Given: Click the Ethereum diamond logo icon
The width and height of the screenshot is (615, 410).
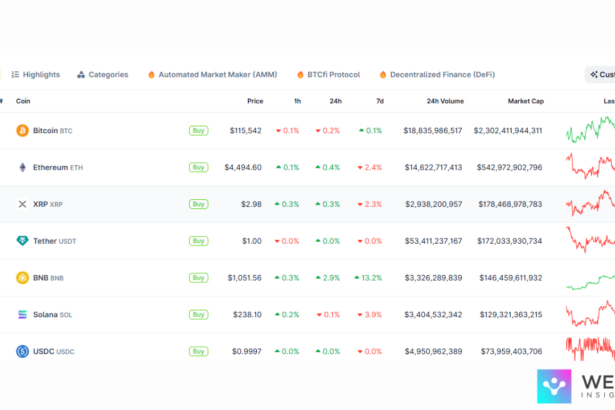Looking at the screenshot, I should pyautogui.click(x=22, y=167).
